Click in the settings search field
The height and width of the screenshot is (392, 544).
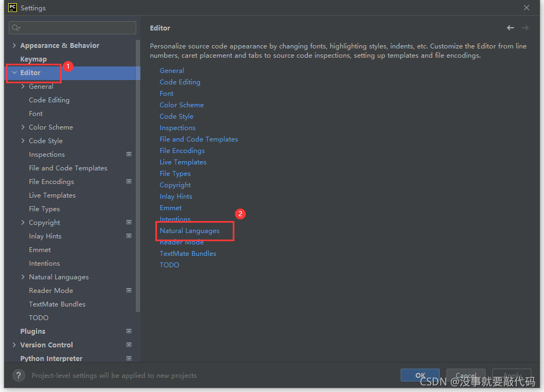[72, 28]
